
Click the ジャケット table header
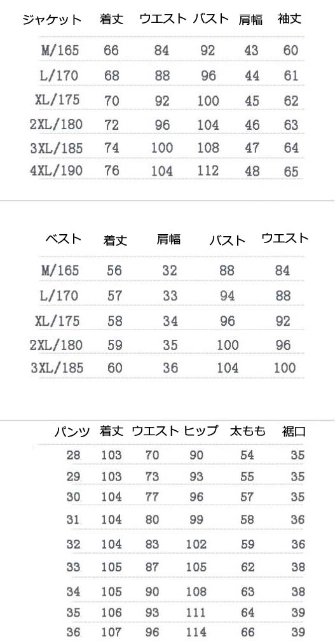[52, 19]
